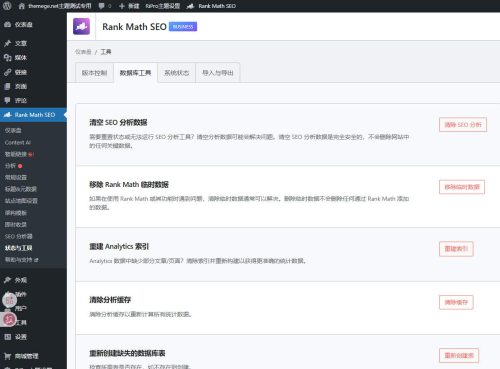Open Posts via the pushpin icon
The height and width of the screenshot is (369, 500).
[x=7, y=43]
